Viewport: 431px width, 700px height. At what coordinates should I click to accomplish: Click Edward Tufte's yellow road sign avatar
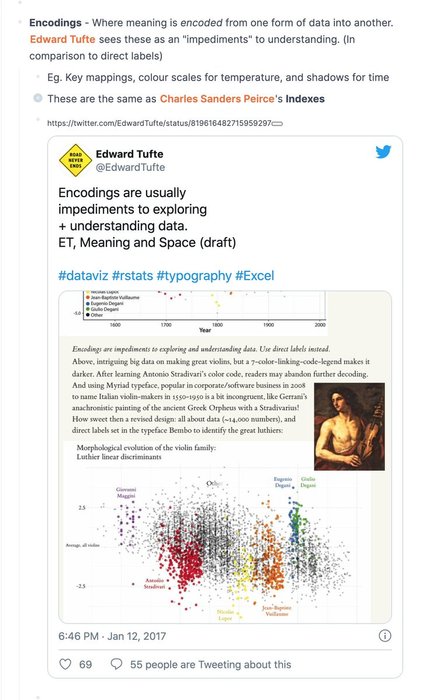(75, 160)
